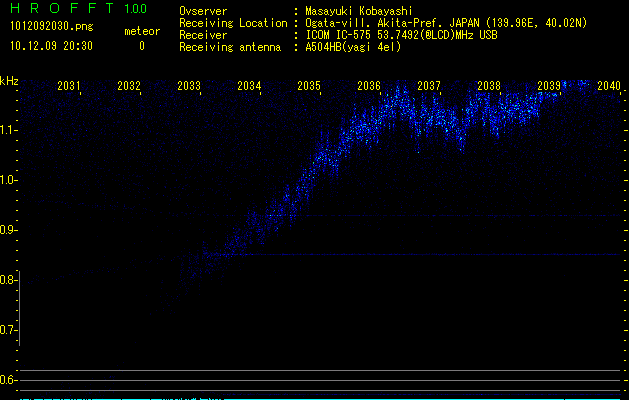Select the version number 1.0.0
Viewport: 629px width, 400px height.
(135, 8)
